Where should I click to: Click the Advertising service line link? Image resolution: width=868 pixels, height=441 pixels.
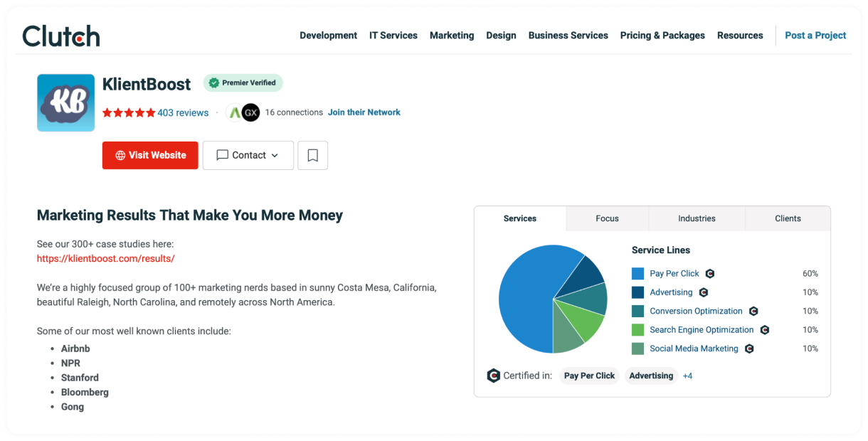(x=671, y=292)
